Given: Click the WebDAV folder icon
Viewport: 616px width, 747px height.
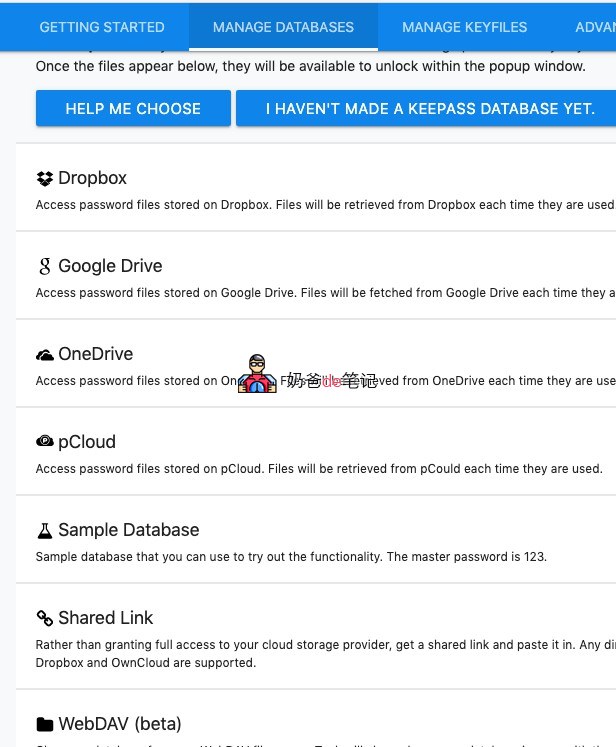Looking at the screenshot, I should click(44, 724).
